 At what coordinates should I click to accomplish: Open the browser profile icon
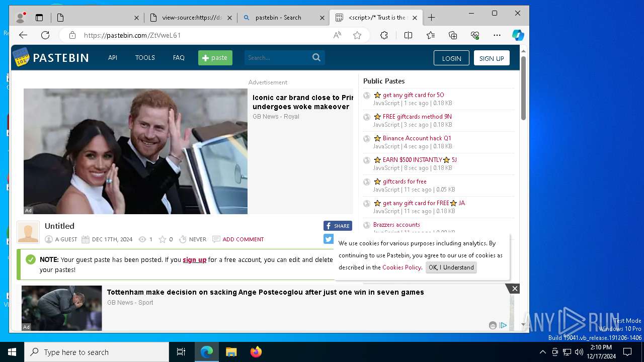tap(21, 18)
